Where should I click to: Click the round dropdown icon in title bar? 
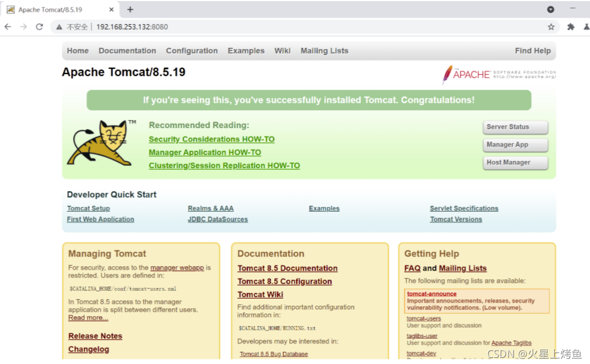[x=550, y=9]
